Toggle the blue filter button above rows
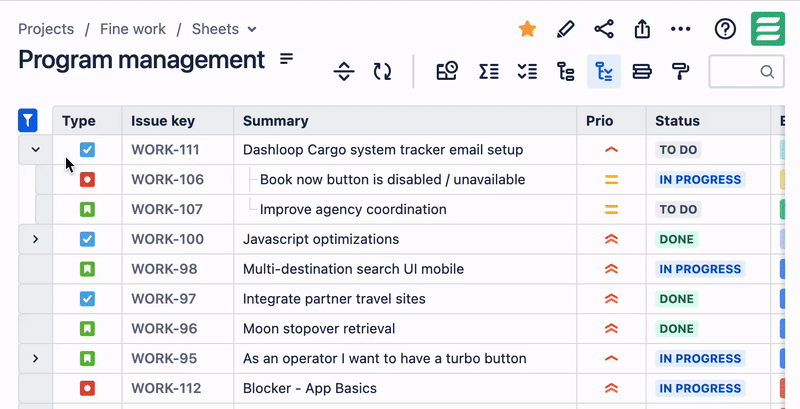The width and height of the screenshot is (800, 409). pos(28,121)
